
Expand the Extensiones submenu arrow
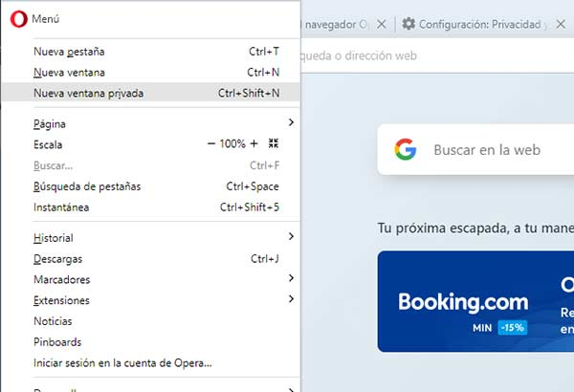pyautogui.click(x=291, y=299)
